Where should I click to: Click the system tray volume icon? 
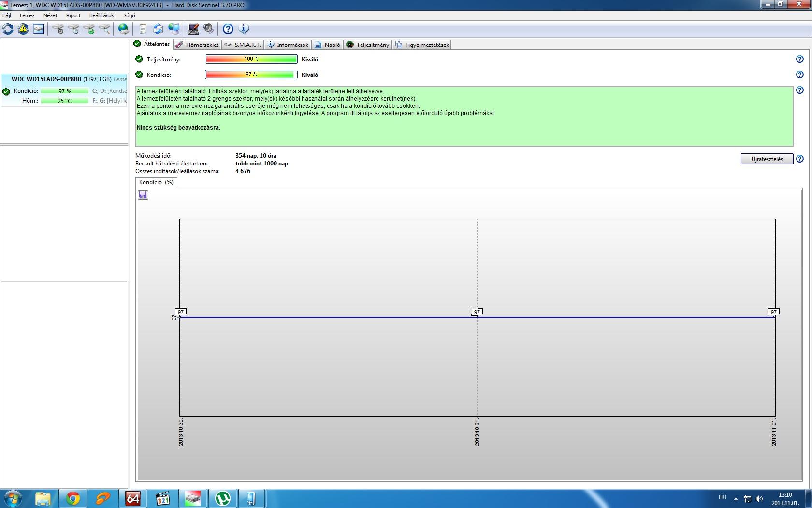[x=759, y=498]
